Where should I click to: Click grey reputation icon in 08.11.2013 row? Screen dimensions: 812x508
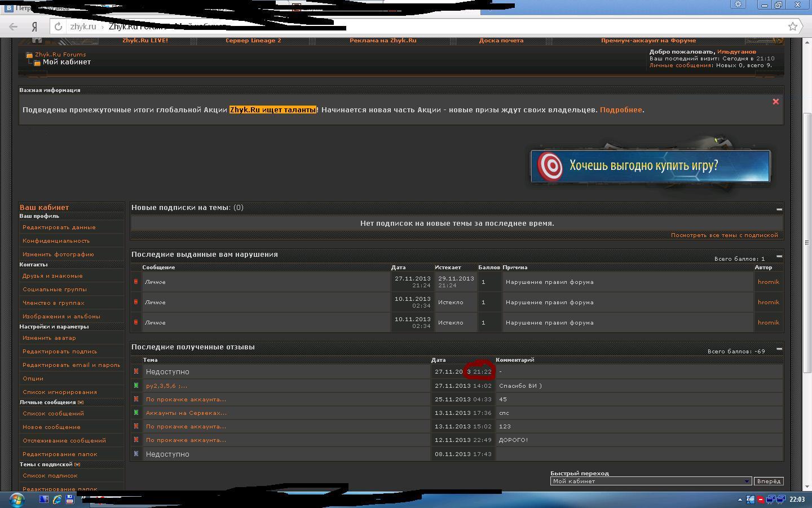(136, 454)
